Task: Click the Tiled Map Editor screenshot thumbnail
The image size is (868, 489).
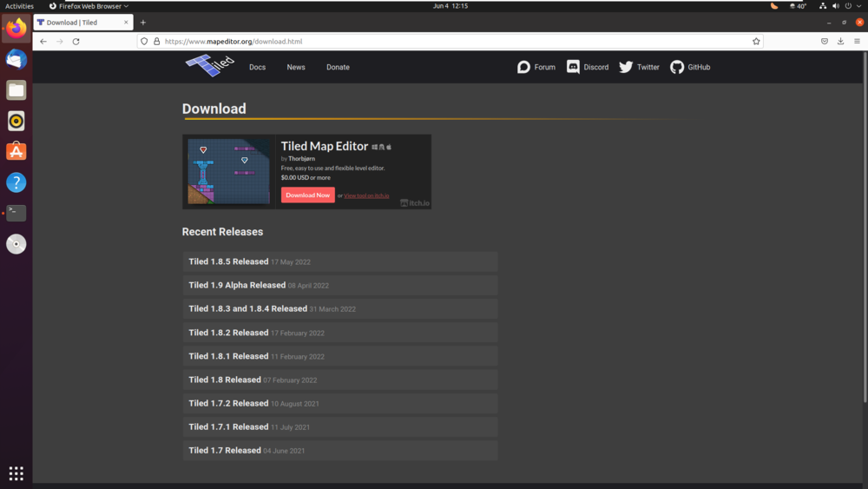Action: pos(228,172)
